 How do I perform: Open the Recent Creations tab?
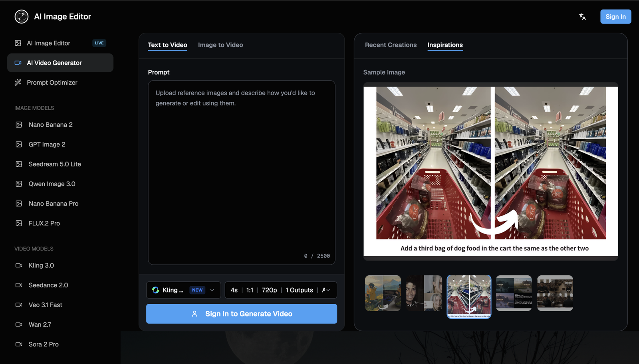[x=391, y=45]
